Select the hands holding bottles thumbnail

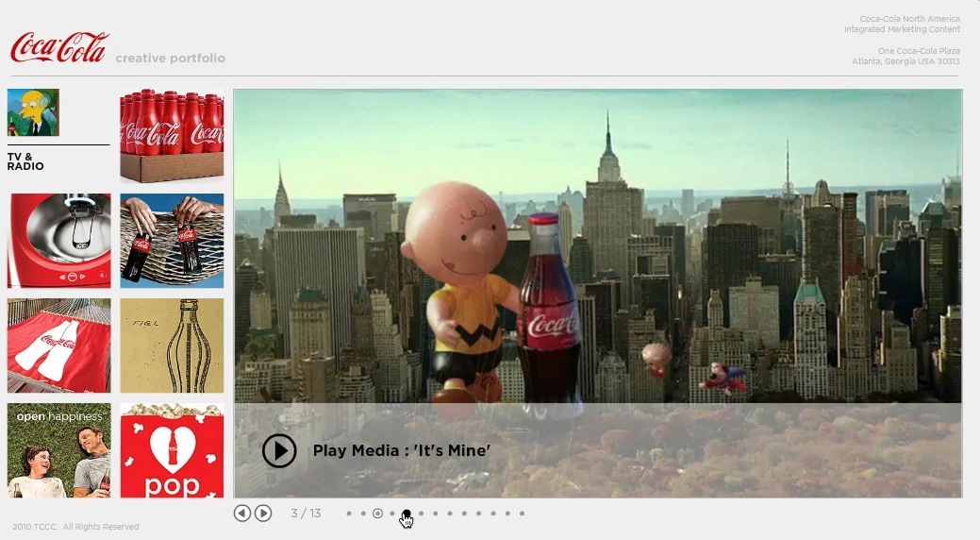pos(172,241)
